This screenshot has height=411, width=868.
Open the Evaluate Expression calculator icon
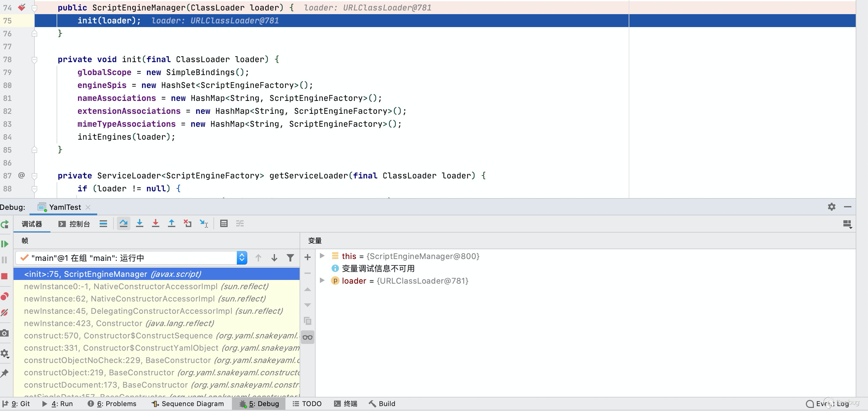point(224,224)
